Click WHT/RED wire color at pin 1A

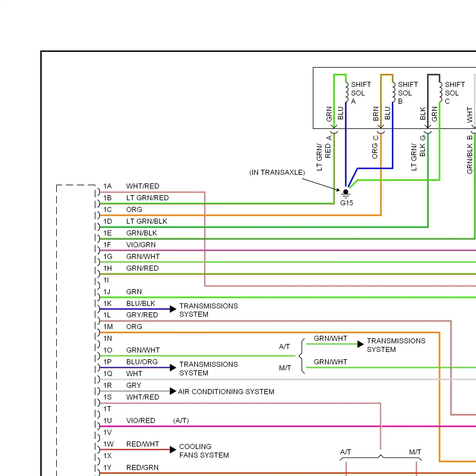(x=143, y=186)
